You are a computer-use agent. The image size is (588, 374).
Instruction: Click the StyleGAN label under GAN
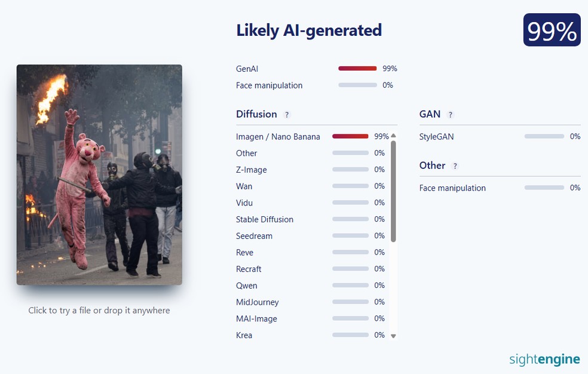(x=436, y=137)
